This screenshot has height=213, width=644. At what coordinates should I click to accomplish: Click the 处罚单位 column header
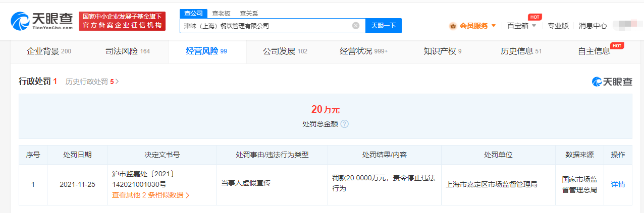click(x=498, y=155)
